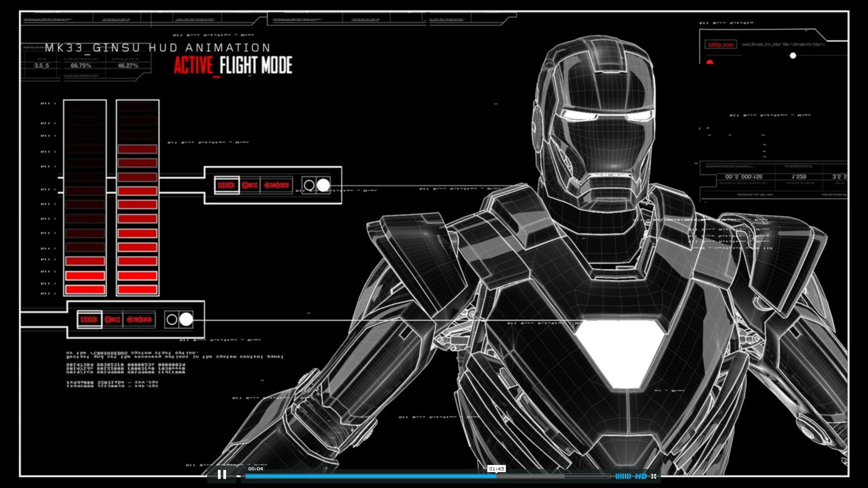Screen dimensions: 868x488
Task: Adjust the volume level bars
Action: click(623, 476)
